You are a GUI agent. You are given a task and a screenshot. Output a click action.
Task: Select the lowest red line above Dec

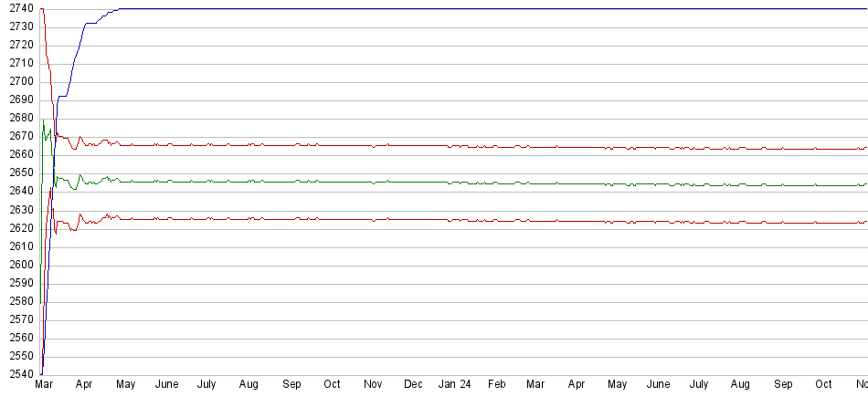(x=413, y=219)
